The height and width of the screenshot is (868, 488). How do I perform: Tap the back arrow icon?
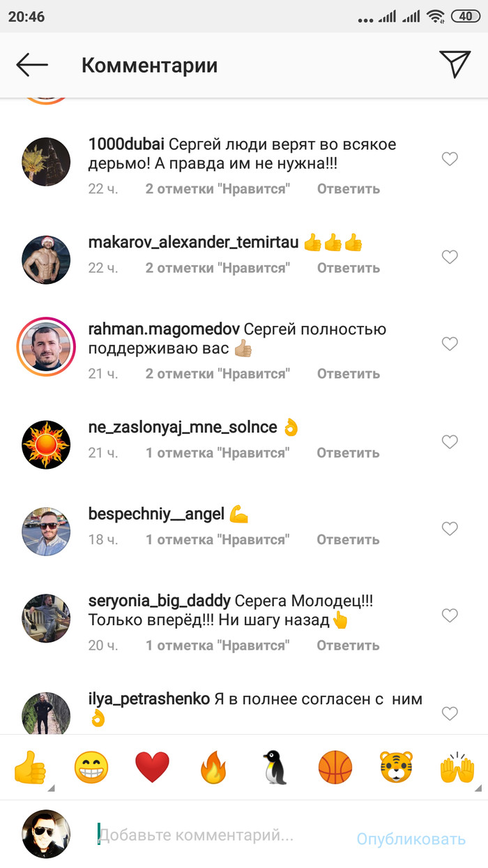[32, 65]
